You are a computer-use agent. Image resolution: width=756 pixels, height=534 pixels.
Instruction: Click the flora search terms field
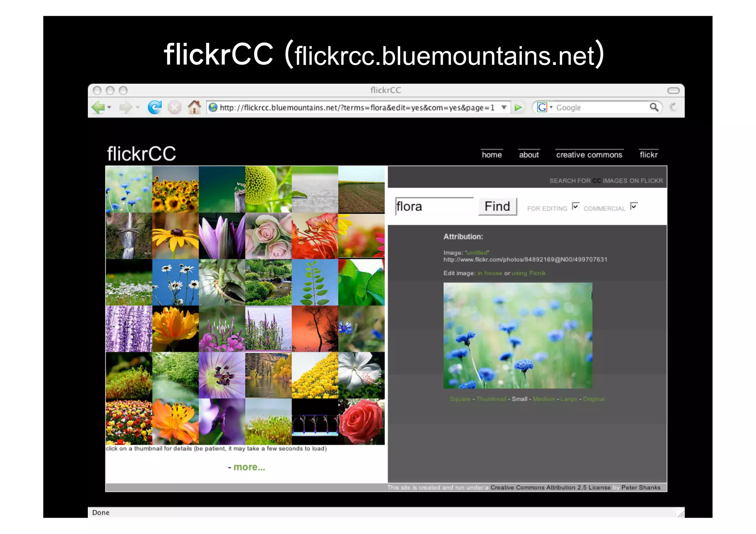coord(434,206)
